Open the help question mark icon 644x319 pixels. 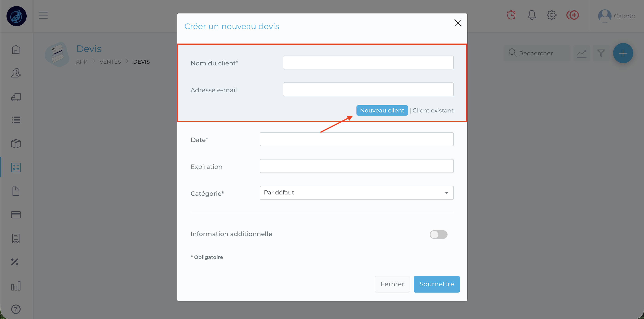click(16, 309)
